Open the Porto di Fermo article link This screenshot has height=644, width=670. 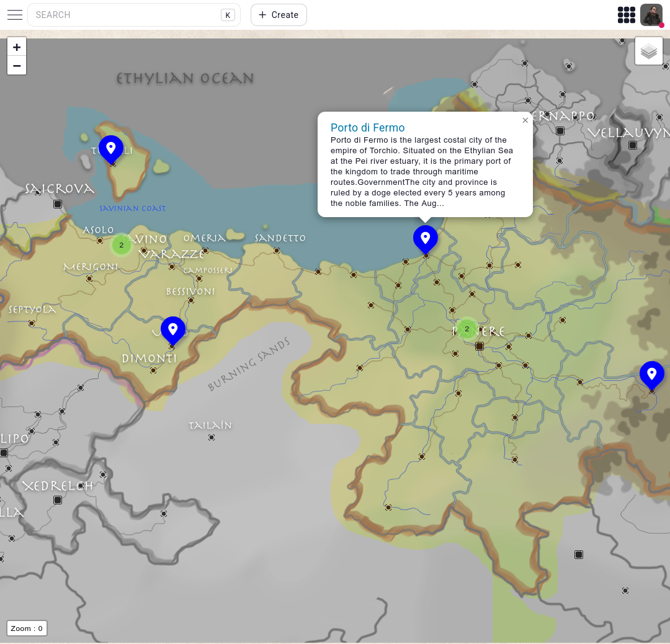pyautogui.click(x=367, y=127)
